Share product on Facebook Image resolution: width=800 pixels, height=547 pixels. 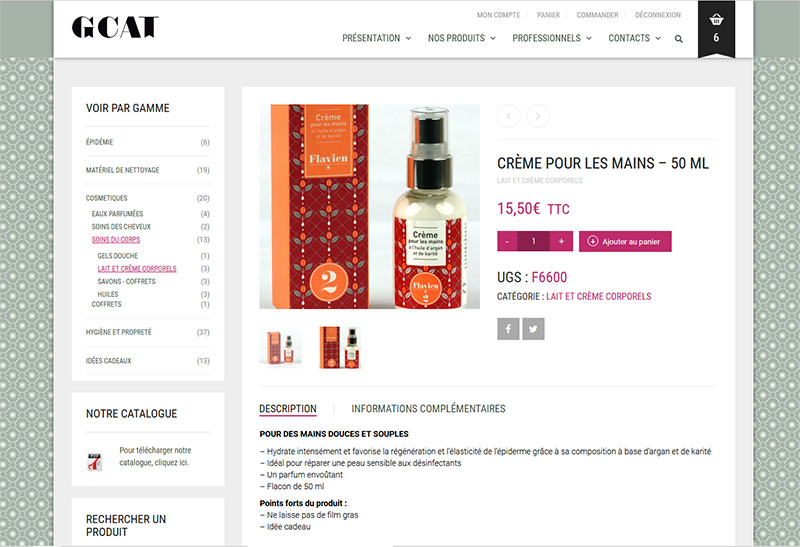tap(508, 329)
